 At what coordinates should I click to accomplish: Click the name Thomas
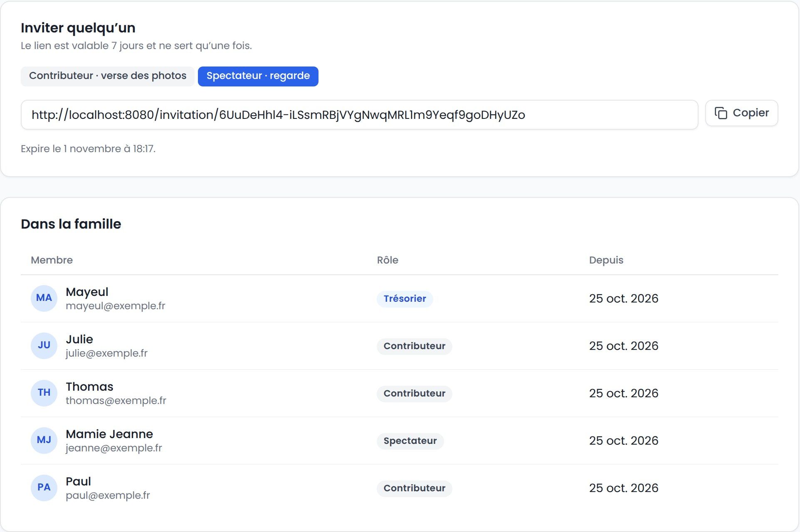89,387
